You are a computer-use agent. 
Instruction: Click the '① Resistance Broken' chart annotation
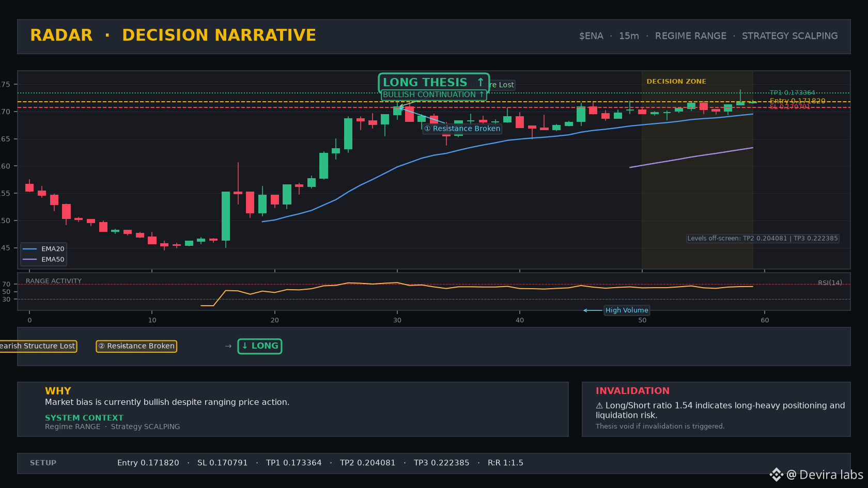tap(462, 129)
